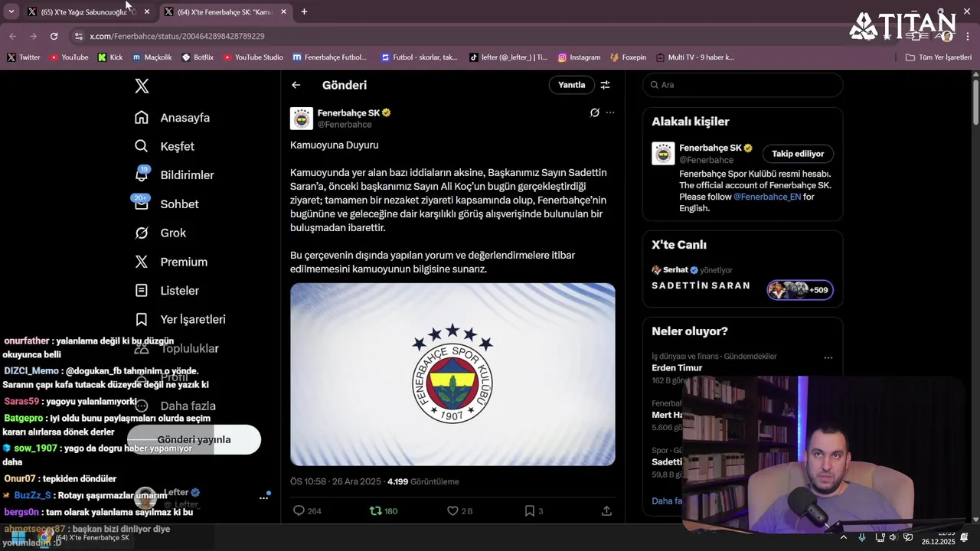
Task: Expand the tab search dropdown
Action: 11,11
